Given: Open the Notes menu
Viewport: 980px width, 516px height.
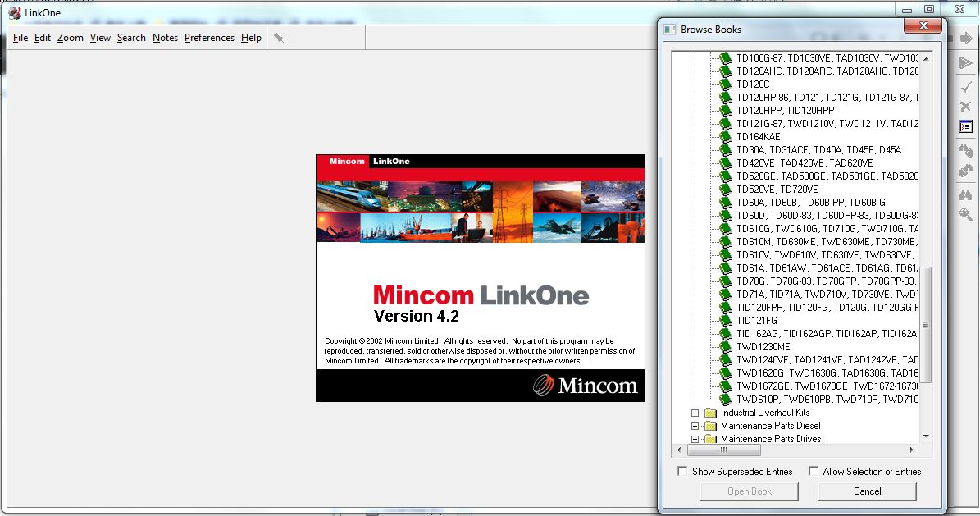Looking at the screenshot, I should pyautogui.click(x=165, y=38).
